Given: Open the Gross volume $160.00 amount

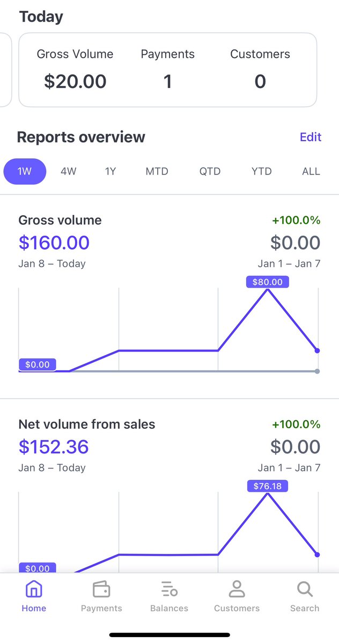Looking at the screenshot, I should click(54, 243).
